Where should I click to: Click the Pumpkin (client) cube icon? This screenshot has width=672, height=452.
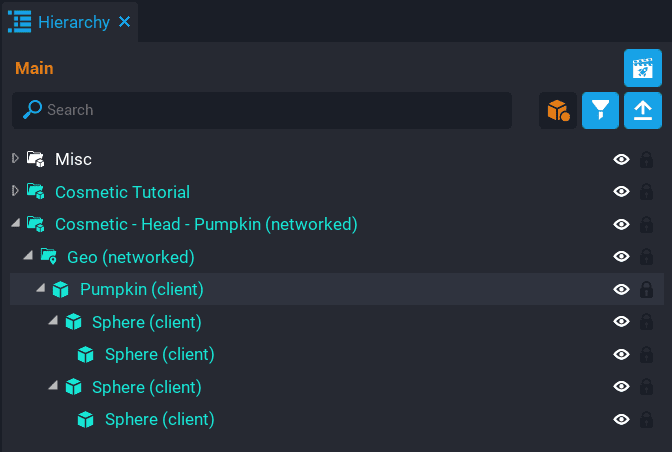point(61,290)
